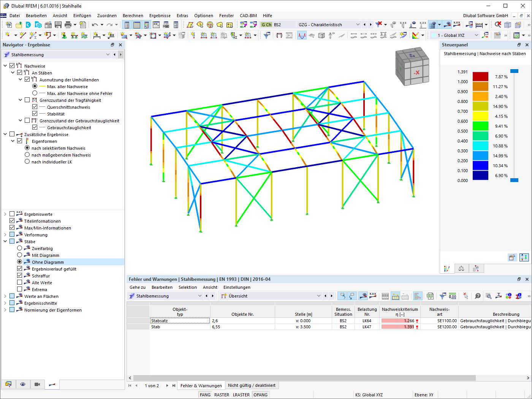Viewport: 532px width, 399px height.
Task: Open an existing model file
Action: coord(19,25)
